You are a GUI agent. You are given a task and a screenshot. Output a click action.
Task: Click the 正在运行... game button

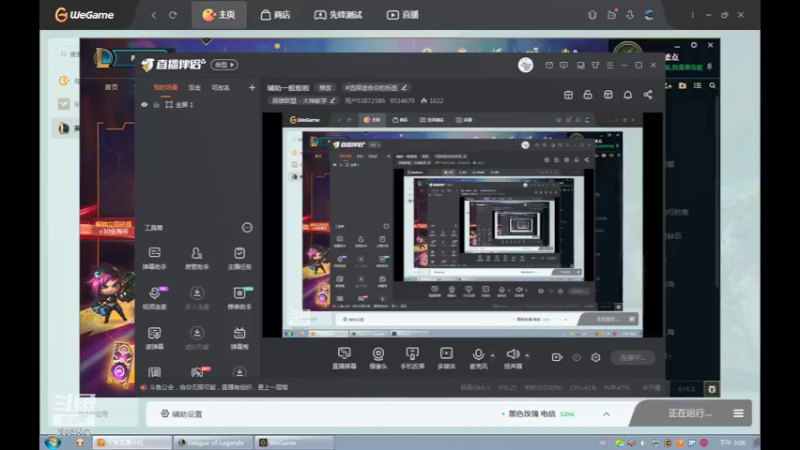point(690,413)
